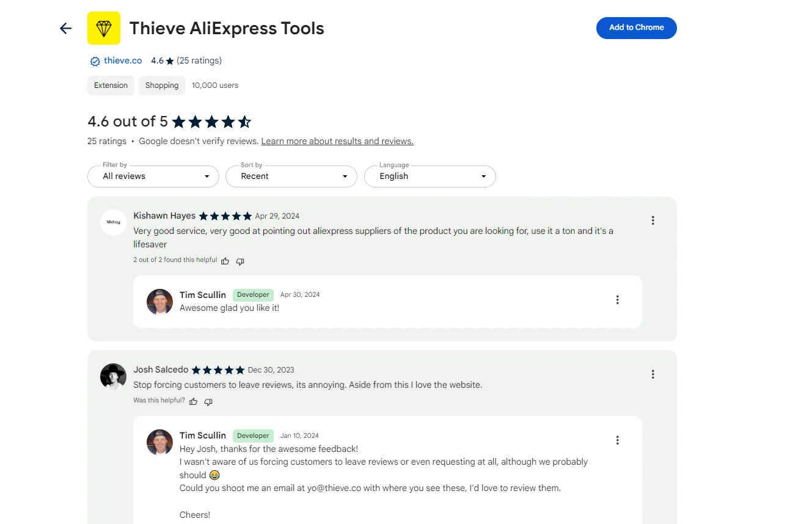The width and height of the screenshot is (812, 524).
Task: Click Tim Scullin avatar in Jan 10 reply
Action: 159,442
